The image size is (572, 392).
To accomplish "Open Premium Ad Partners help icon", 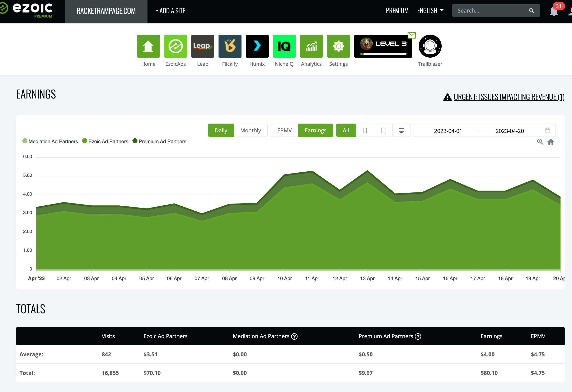I will pyautogui.click(x=418, y=336).
